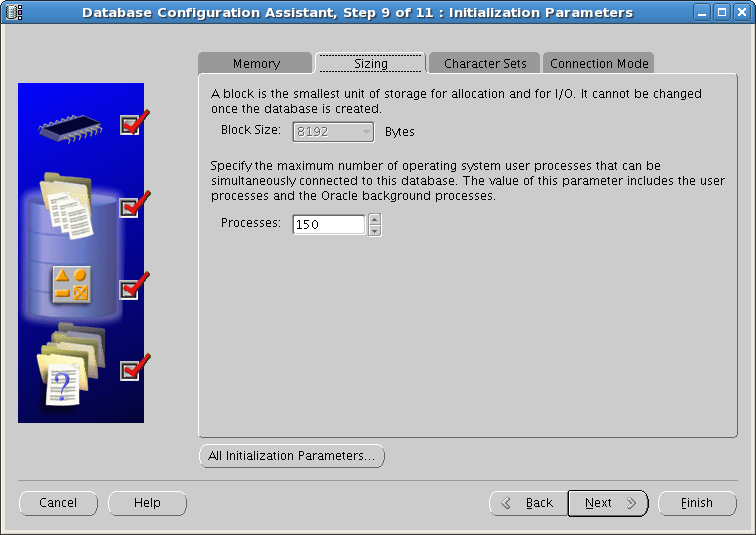Click the Next double-chevron icon
756x535 pixels.
[x=631, y=503]
